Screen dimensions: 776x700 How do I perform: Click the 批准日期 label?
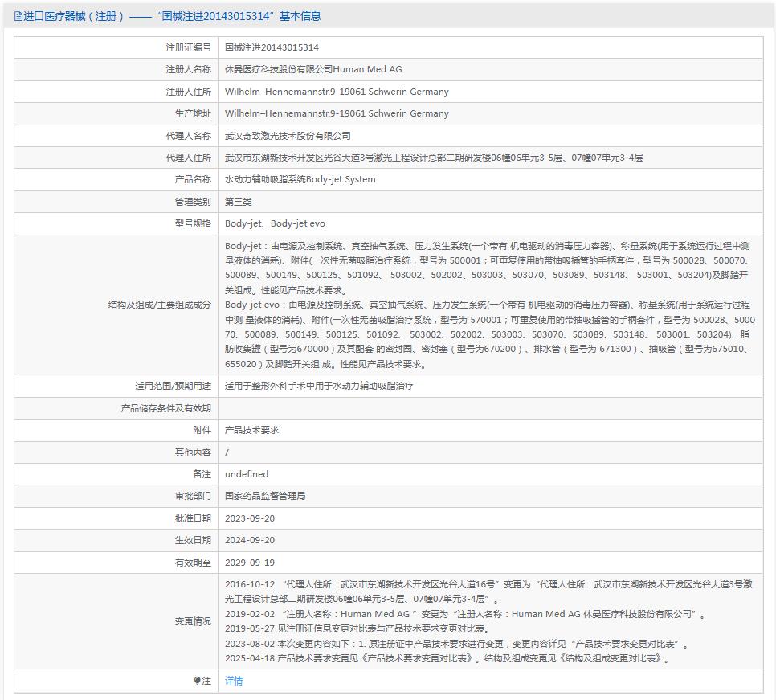point(193,518)
